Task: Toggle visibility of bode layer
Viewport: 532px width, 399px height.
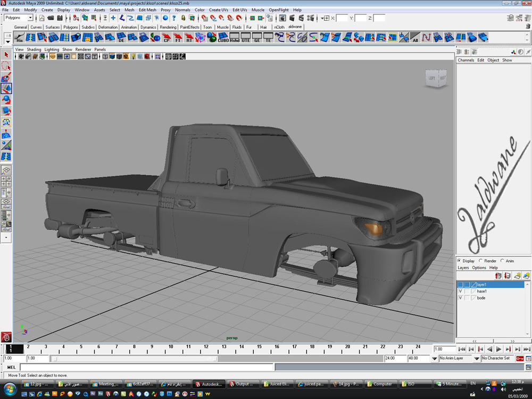Action: (460, 298)
